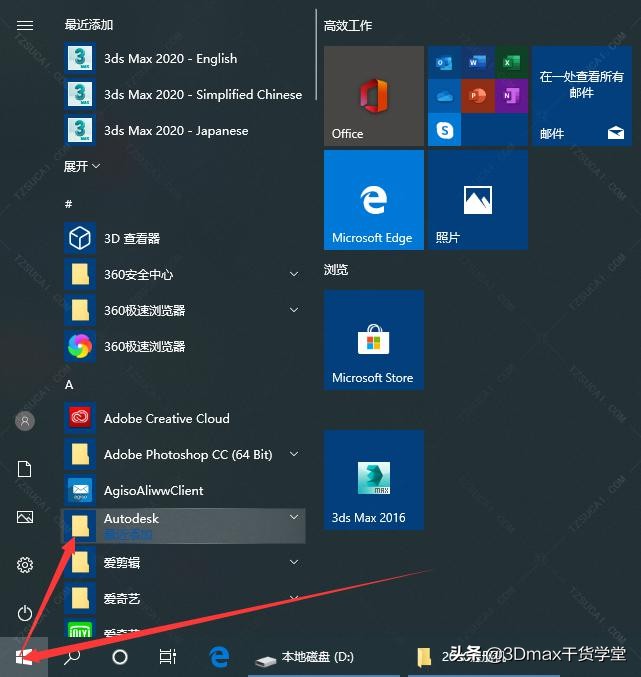
Task: Expand 360极速浏览器 folder chevron
Action: pyautogui.click(x=294, y=310)
